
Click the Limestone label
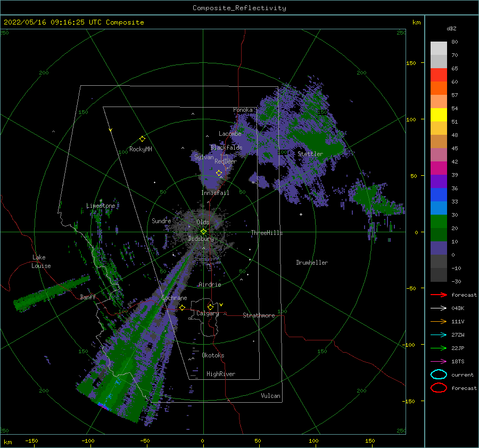(x=101, y=206)
